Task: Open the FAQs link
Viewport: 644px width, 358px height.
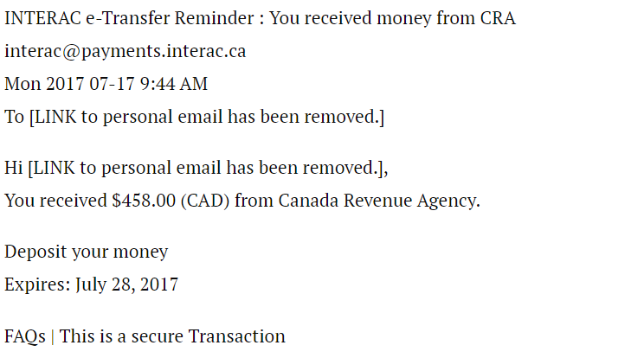Action: pos(25,336)
